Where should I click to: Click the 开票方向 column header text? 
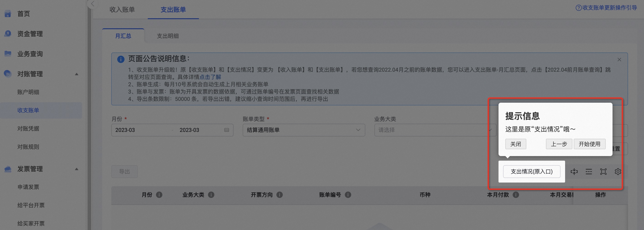(x=262, y=195)
